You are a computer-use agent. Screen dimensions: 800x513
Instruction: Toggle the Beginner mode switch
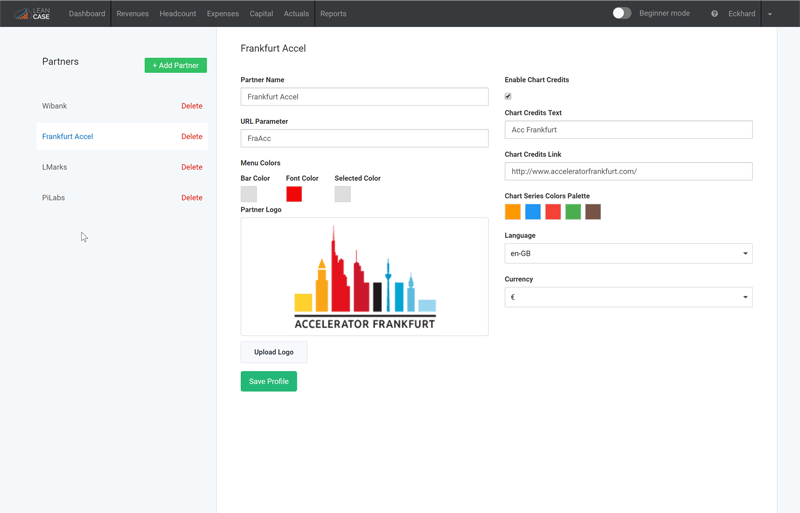pos(621,14)
